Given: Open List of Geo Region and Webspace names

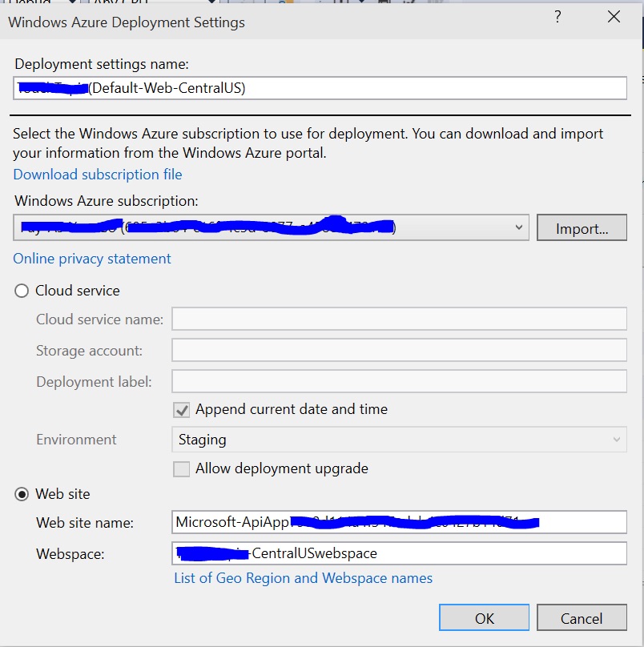Looking at the screenshot, I should pos(304,578).
